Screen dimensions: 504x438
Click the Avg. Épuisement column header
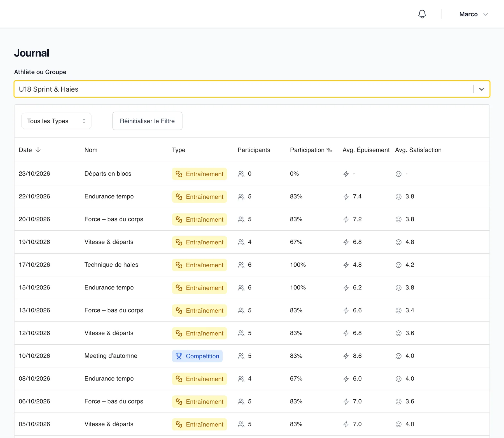pyautogui.click(x=366, y=150)
